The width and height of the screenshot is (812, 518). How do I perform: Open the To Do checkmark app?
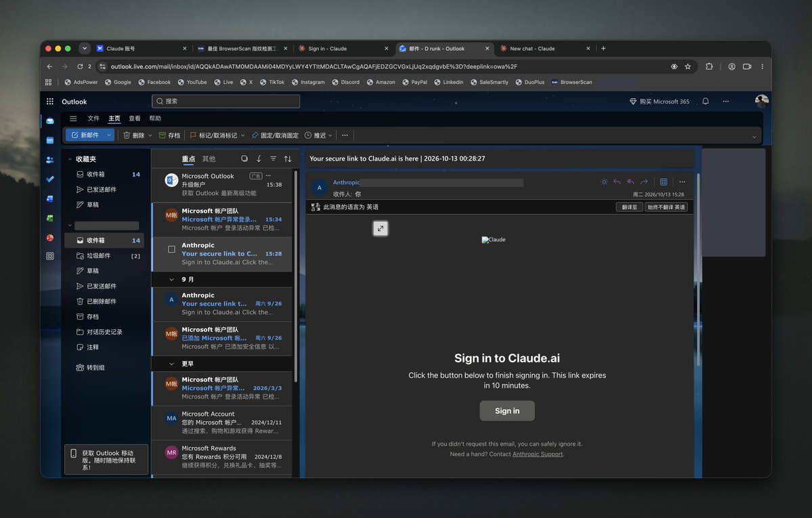point(49,179)
